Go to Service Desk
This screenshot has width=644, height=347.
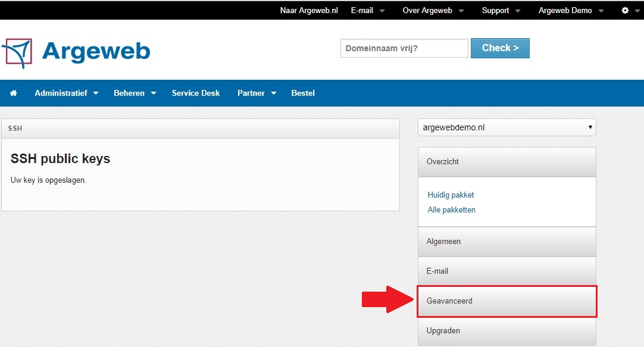point(195,93)
